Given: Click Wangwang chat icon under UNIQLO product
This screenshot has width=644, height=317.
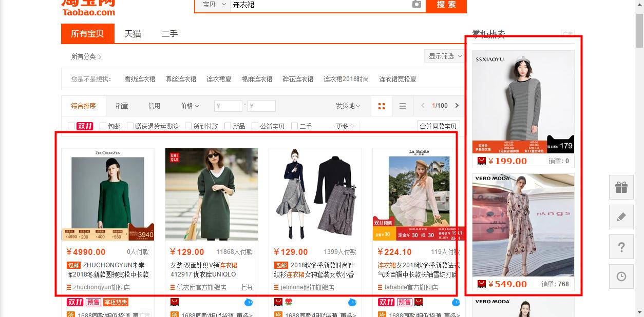Looking at the screenshot, I should click(x=249, y=302).
